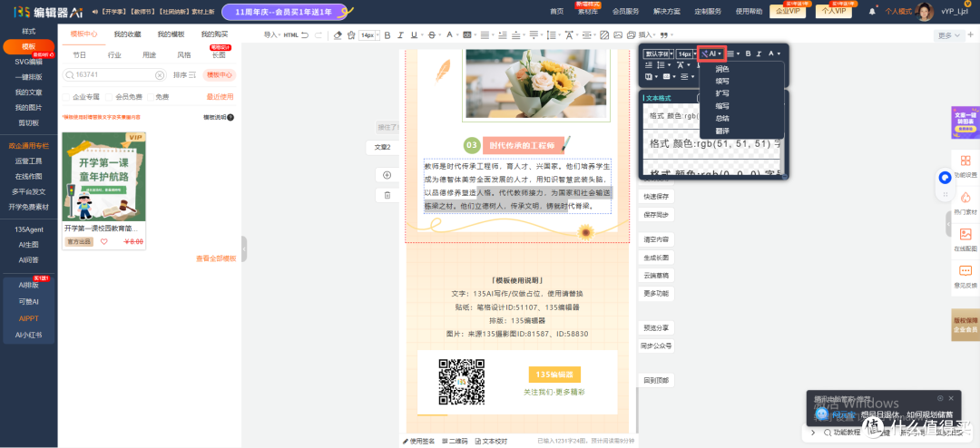The height and width of the screenshot is (448, 980).
Task: Open the 默认字体 font family dropdown
Action: coord(659,54)
